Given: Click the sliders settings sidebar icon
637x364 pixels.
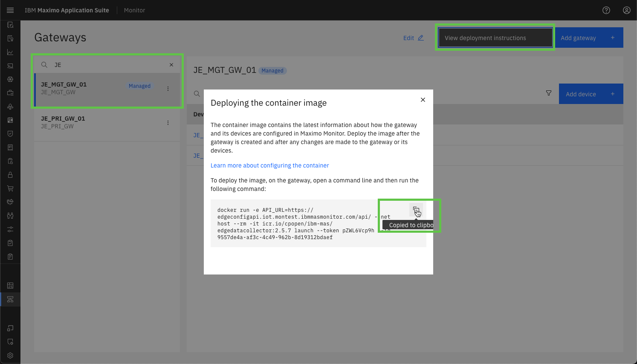Looking at the screenshot, I should (10, 229).
